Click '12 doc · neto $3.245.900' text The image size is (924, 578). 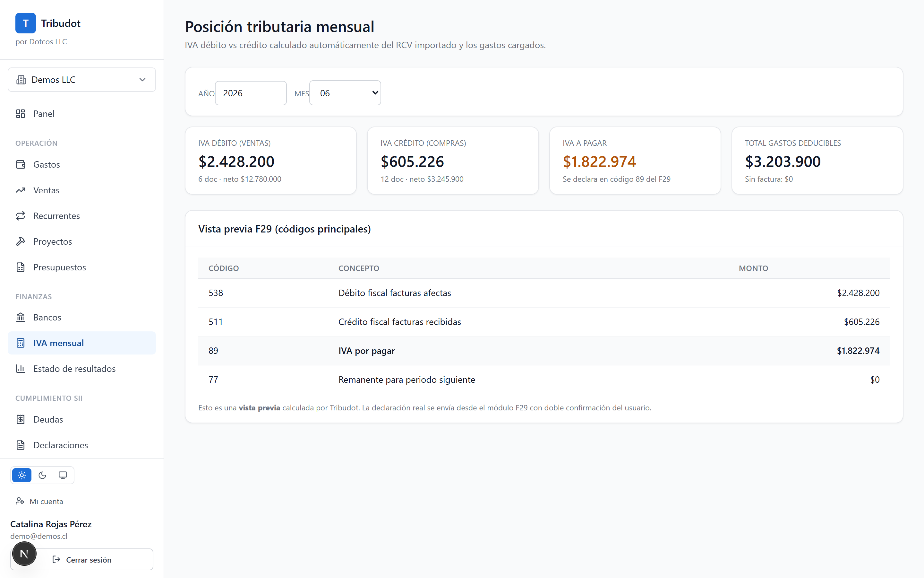pyautogui.click(x=422, y=179)
